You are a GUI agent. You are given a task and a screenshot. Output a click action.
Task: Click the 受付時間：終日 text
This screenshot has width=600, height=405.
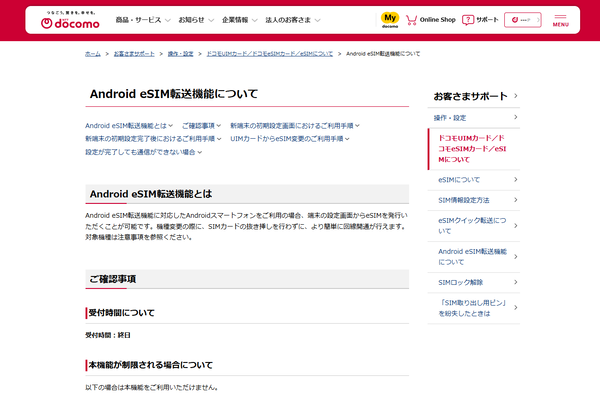tap(108, 335)
